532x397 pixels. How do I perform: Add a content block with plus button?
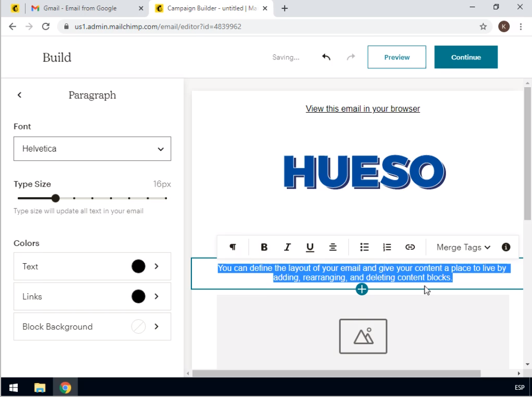point(362,289)
